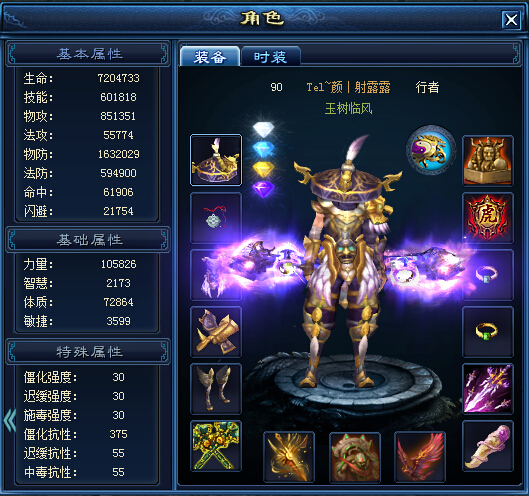Close the 角色 character window

tap(511, 20)
